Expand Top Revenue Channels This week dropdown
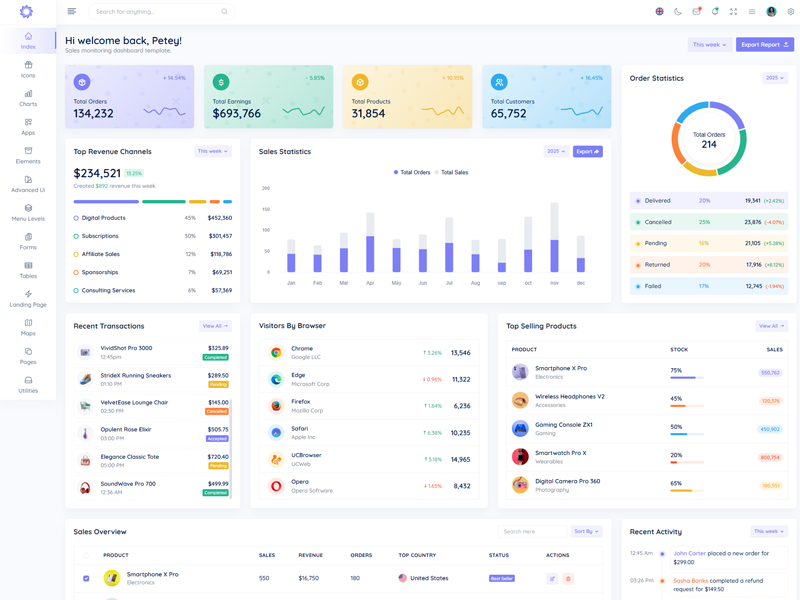Viewport: 800px width, 600px height. click(x=213, y=151)
